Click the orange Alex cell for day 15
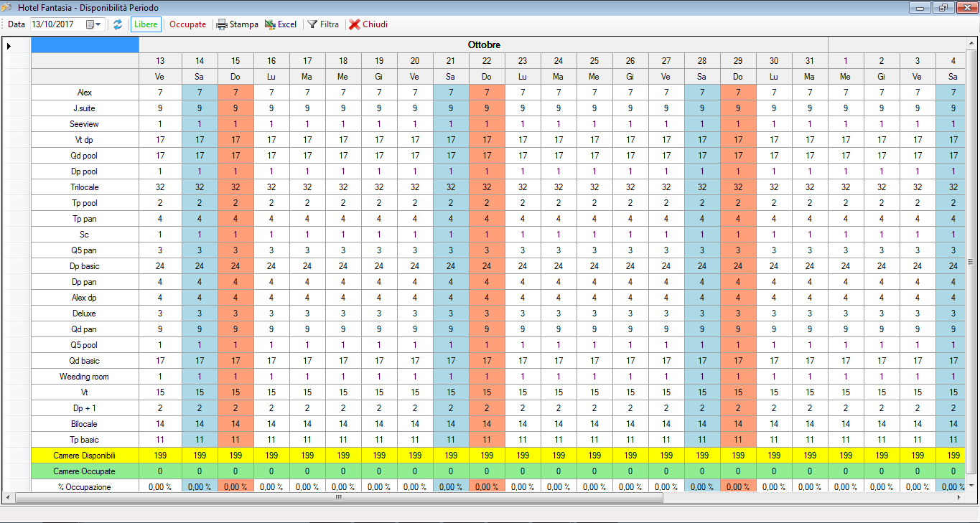This screenshot has height=523, width=980. point(235,93)
